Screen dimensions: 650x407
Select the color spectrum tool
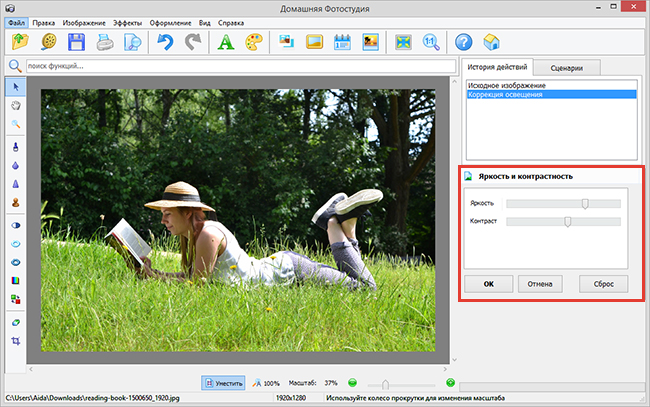(x=16, y=281)
